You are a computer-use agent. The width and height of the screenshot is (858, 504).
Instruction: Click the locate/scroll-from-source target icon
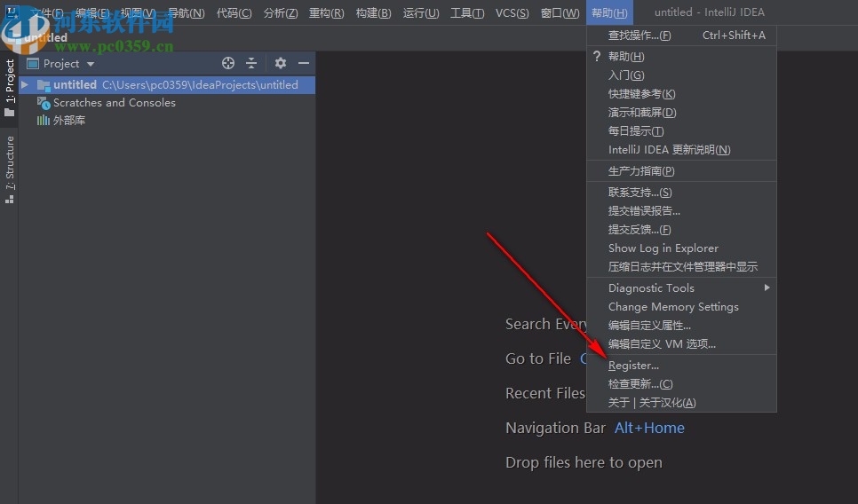coord(228,63)
